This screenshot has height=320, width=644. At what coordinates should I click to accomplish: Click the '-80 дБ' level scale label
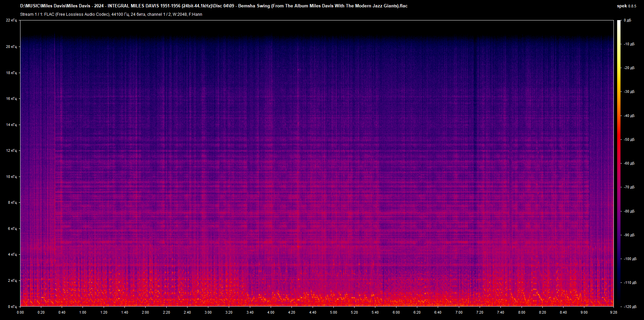tap(629, 211)
